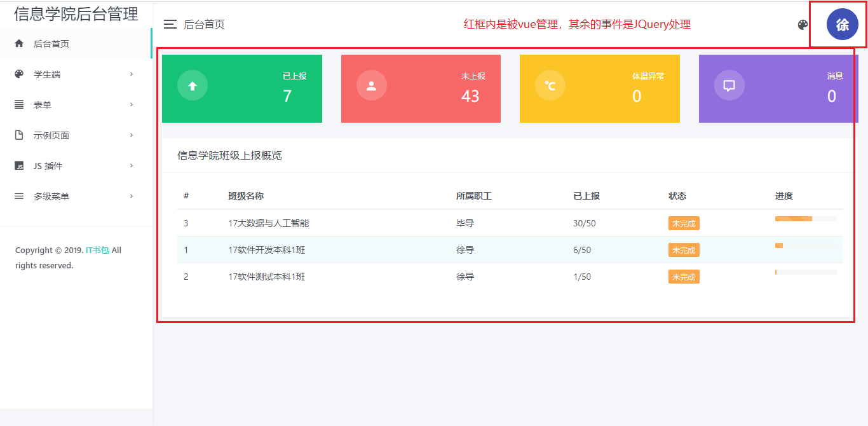Click the temperature icon on 体温异常 card
This screenshot has width=868, height=426.
tap(550, 86)
